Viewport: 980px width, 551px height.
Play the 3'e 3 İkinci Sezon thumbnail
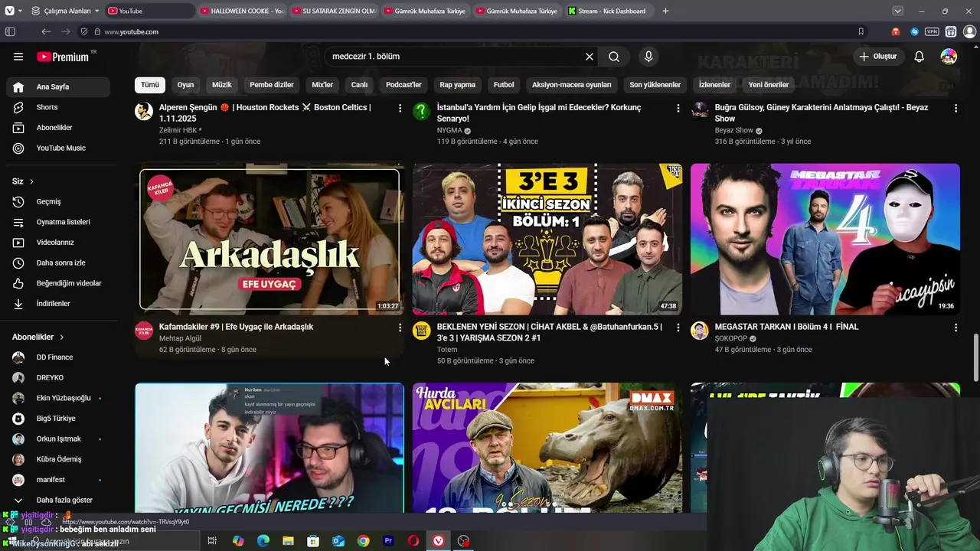tap(547, 239)
